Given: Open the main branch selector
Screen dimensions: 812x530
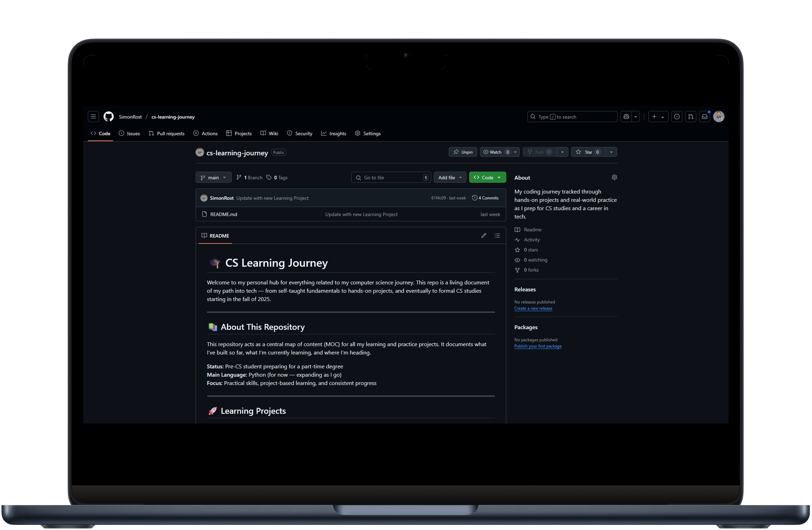Looking at the screenshot, I should [214, 178].
